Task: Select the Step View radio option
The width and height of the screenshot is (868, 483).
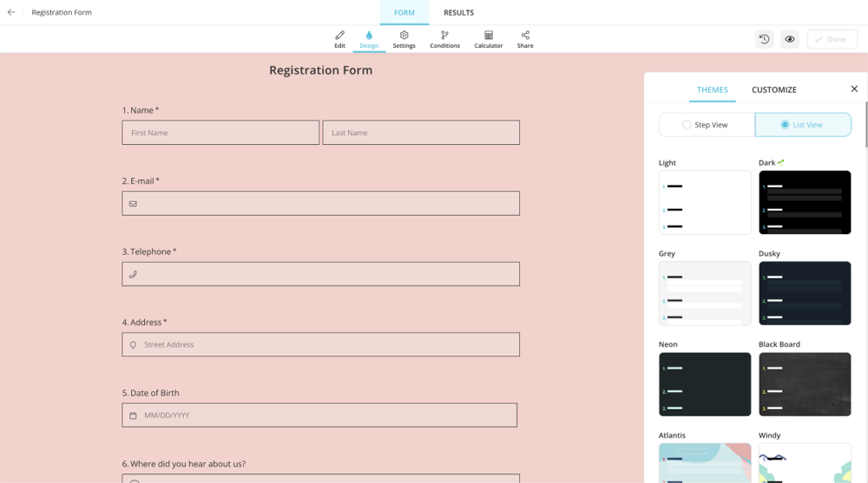Action: (707, 125)
